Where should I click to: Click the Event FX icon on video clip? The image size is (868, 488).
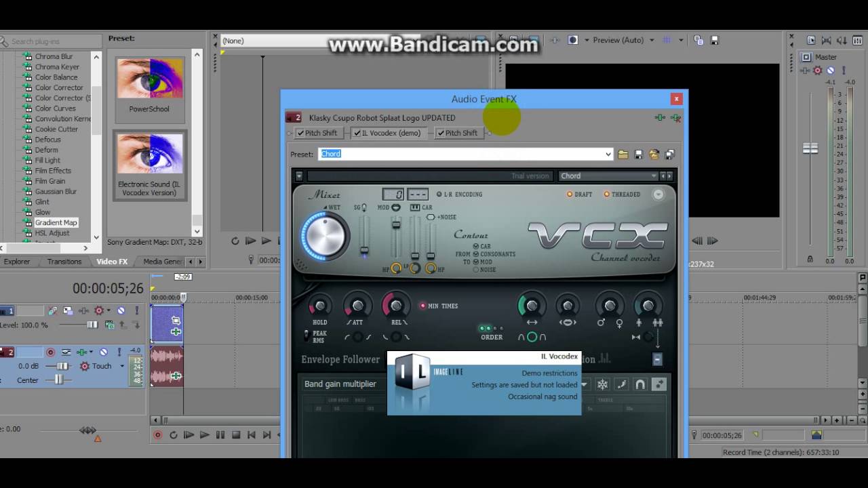[176, 332]
